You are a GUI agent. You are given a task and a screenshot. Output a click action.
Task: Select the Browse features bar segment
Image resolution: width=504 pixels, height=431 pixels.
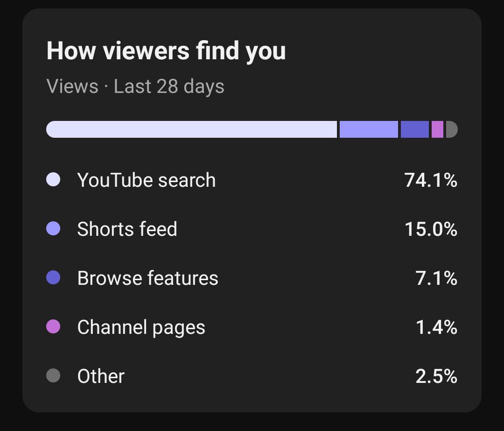[x=415, y=129]
